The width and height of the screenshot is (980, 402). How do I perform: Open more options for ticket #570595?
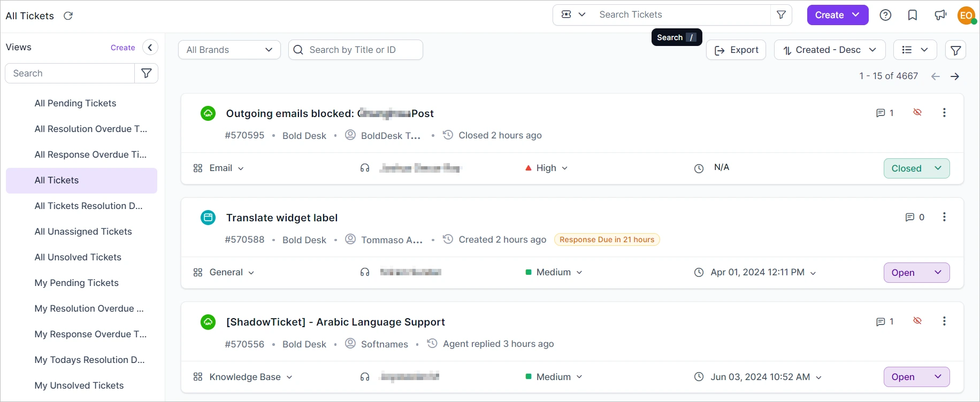(944, 113)
